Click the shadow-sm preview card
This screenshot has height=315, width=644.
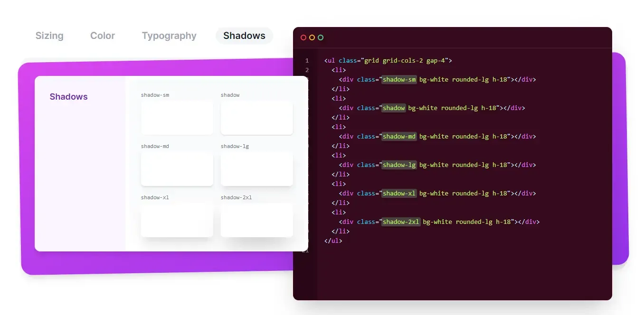coord(177,118)
